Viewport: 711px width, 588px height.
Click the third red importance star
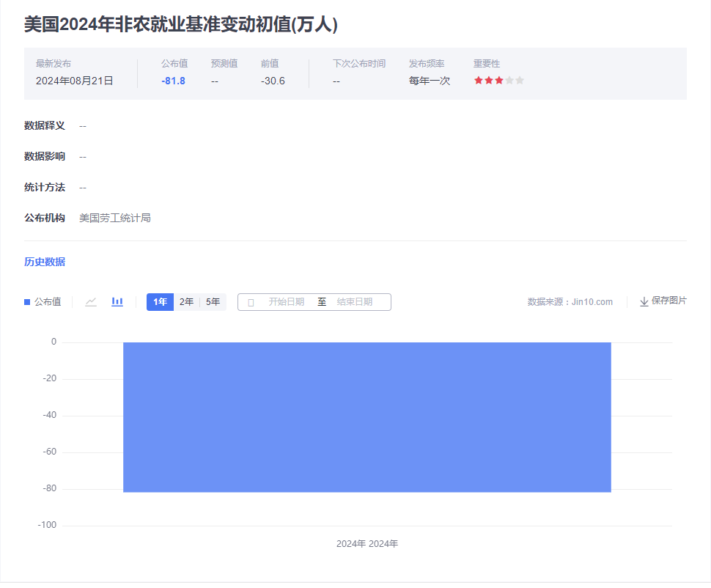[x=499, y=81]
